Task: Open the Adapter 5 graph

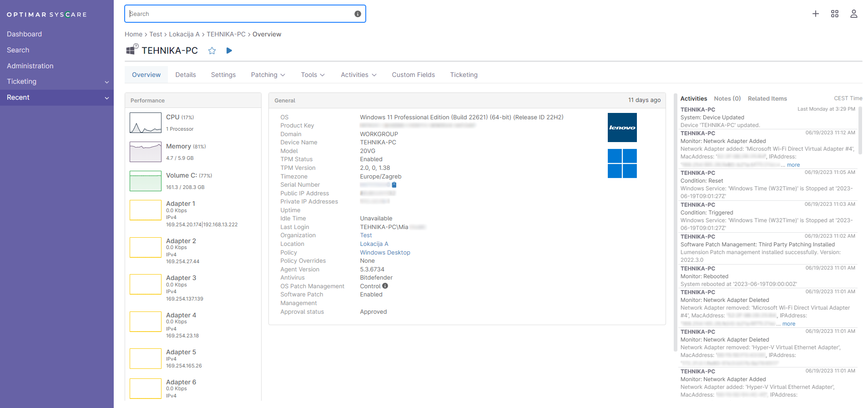Action: coord(146,358)
